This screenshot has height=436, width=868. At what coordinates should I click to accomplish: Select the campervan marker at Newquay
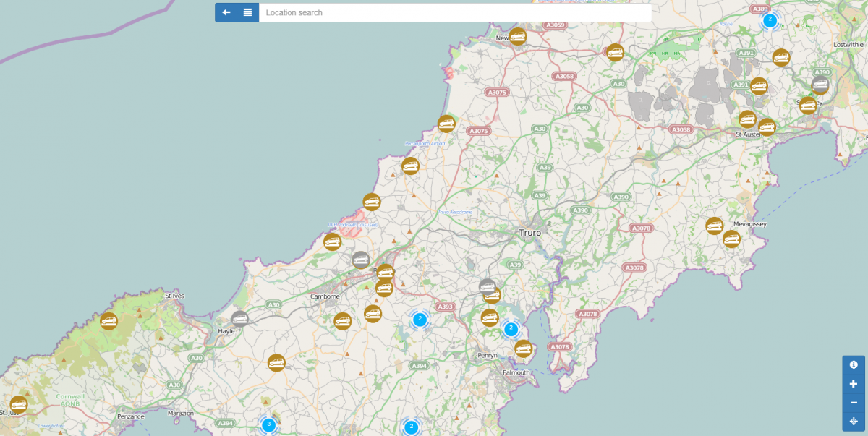517,36
